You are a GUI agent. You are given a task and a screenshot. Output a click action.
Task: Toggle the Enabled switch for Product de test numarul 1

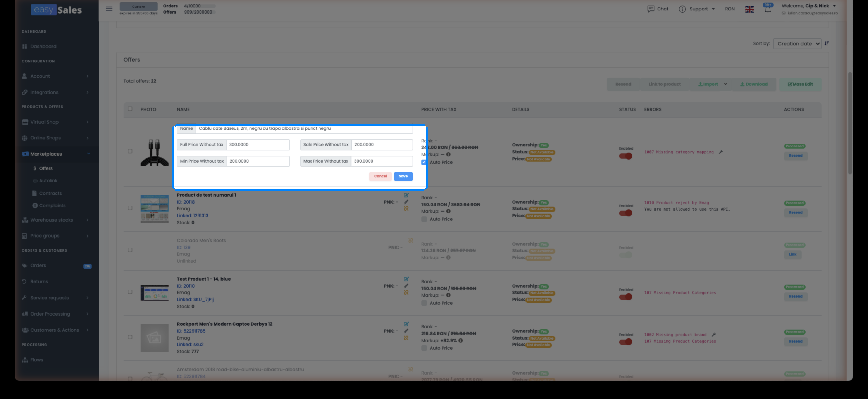(625, 213)
